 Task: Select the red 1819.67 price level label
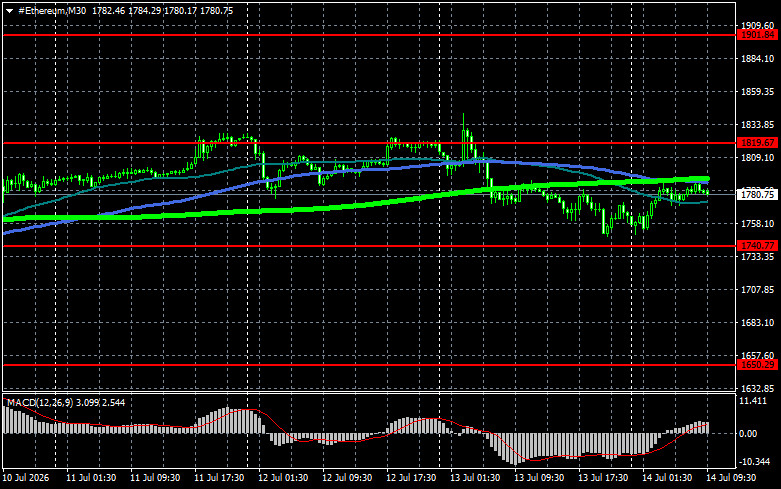click(x=757, y=143)
